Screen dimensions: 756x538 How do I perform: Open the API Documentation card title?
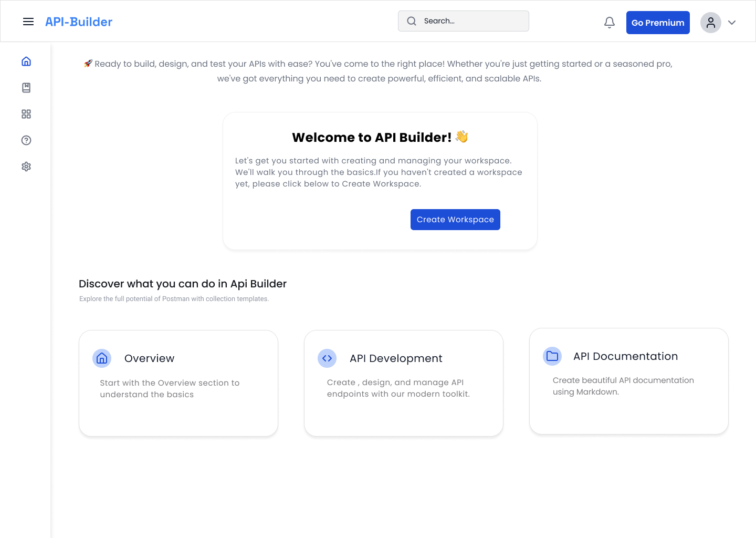626,356
